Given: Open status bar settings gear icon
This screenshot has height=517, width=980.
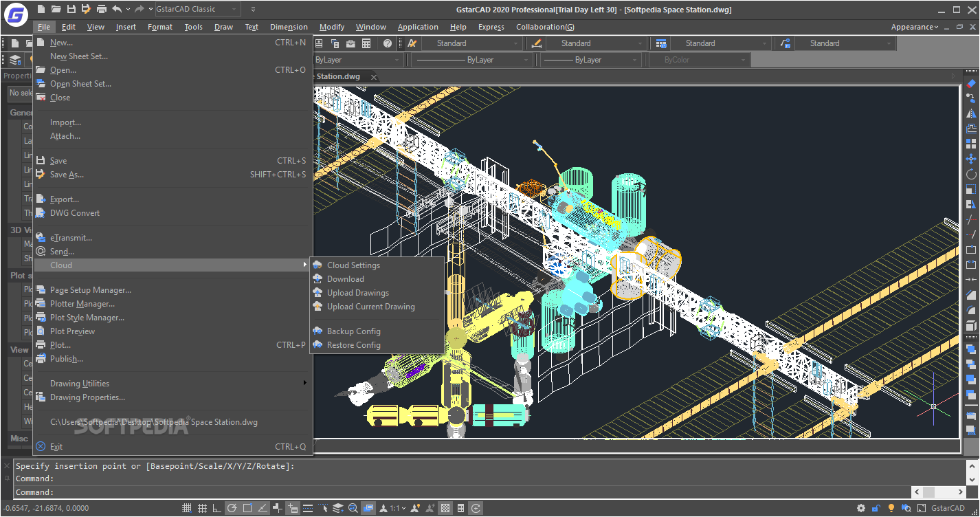Looking at the screenshot, I should pyautogui.click(x=861, y=508).
